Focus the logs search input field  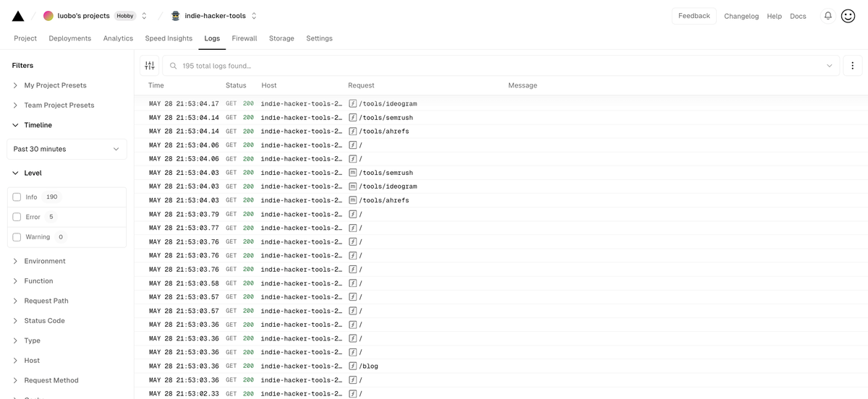click(x=501, y=66)
